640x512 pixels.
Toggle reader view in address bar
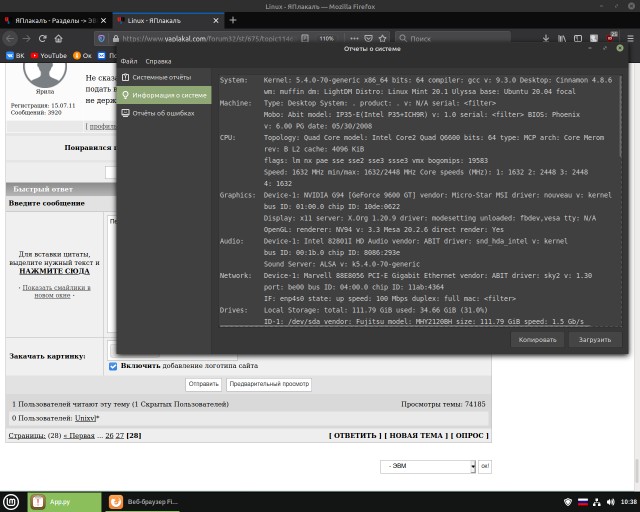[x=305, y=38]
